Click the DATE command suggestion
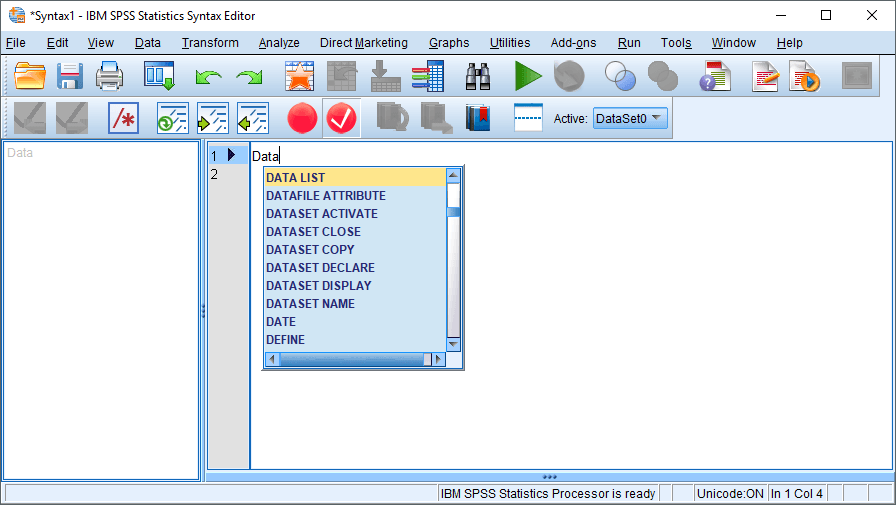The image size is (896, 505). pos(281,322)
